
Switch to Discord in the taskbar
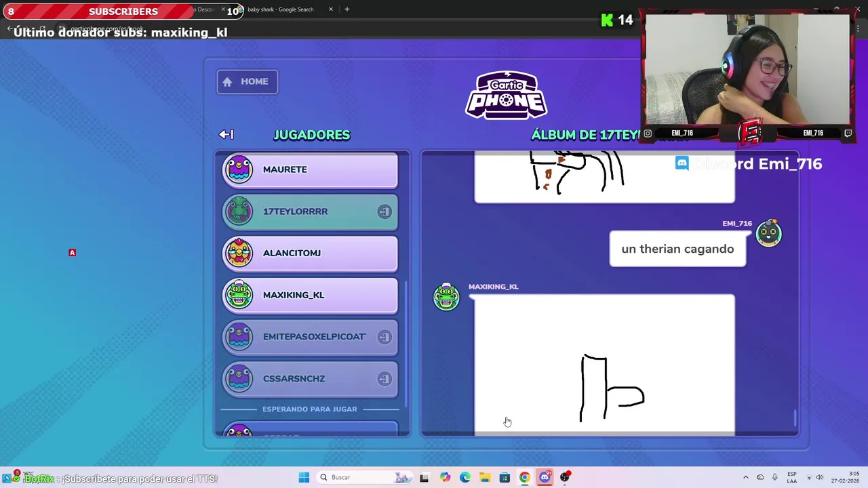[545, 477]
